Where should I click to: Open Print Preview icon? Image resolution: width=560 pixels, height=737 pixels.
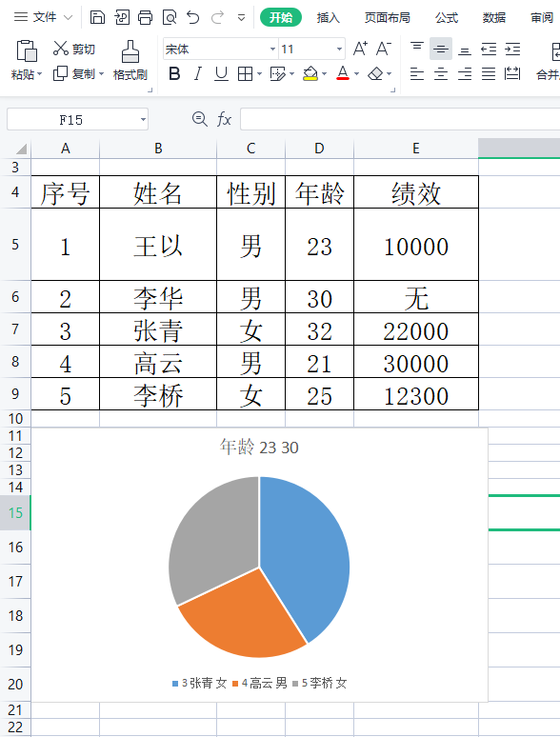click(170, 17)
